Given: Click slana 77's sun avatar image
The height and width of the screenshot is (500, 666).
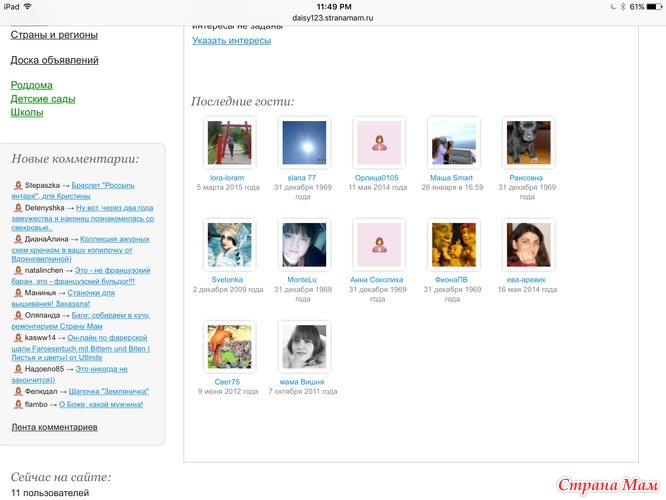Looking at the screenshot, I should pos(303,143).
